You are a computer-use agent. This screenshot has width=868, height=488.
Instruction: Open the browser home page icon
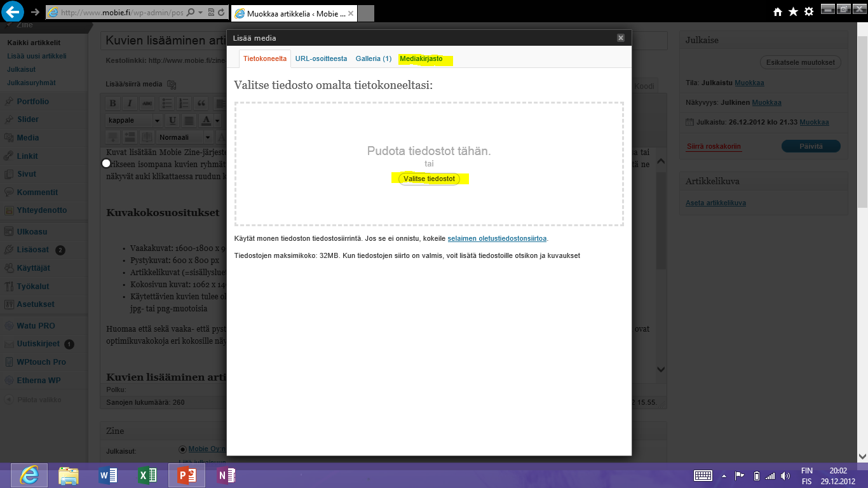pos(778,11)
